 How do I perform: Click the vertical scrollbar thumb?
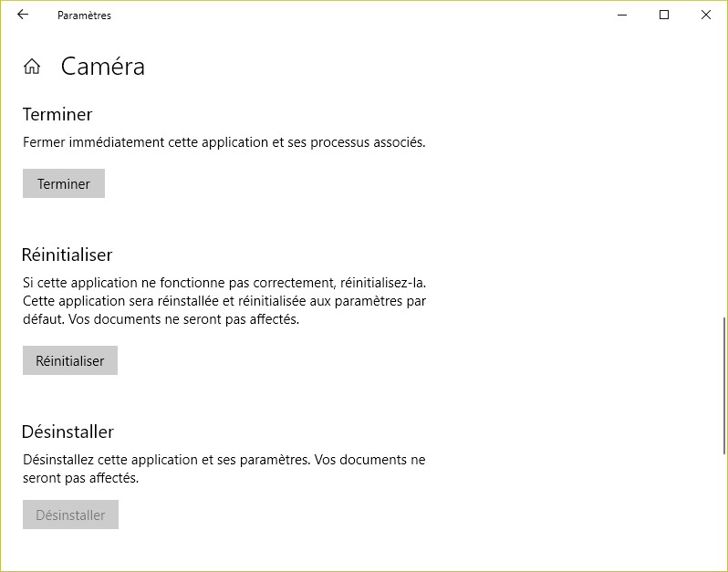[724, 383]
